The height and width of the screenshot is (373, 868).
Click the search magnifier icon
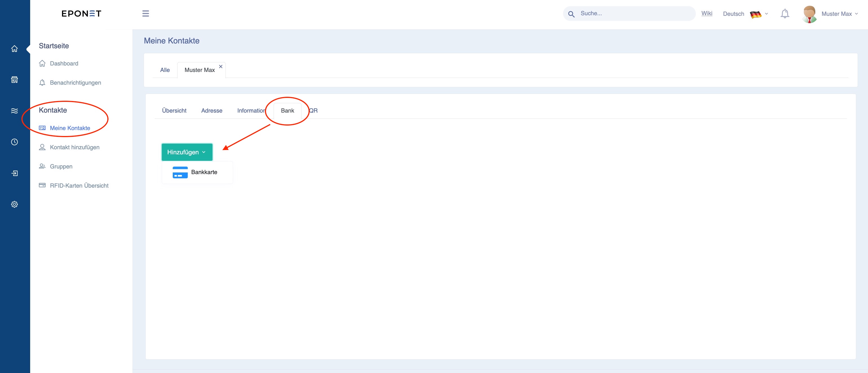(571, 14)
